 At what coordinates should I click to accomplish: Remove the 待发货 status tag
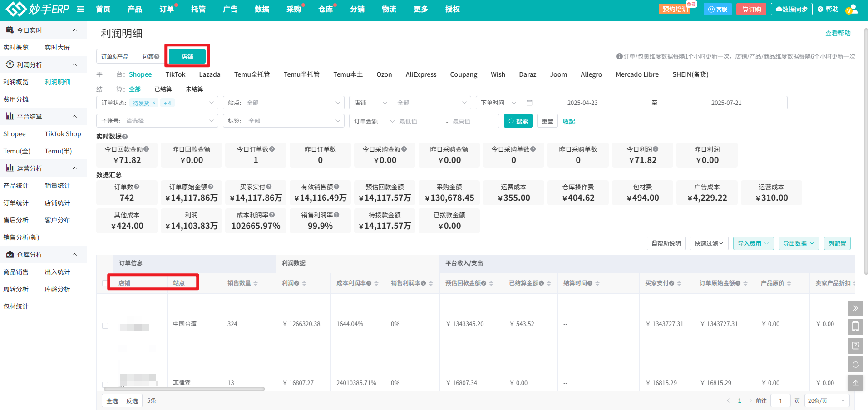click(154, 103)
